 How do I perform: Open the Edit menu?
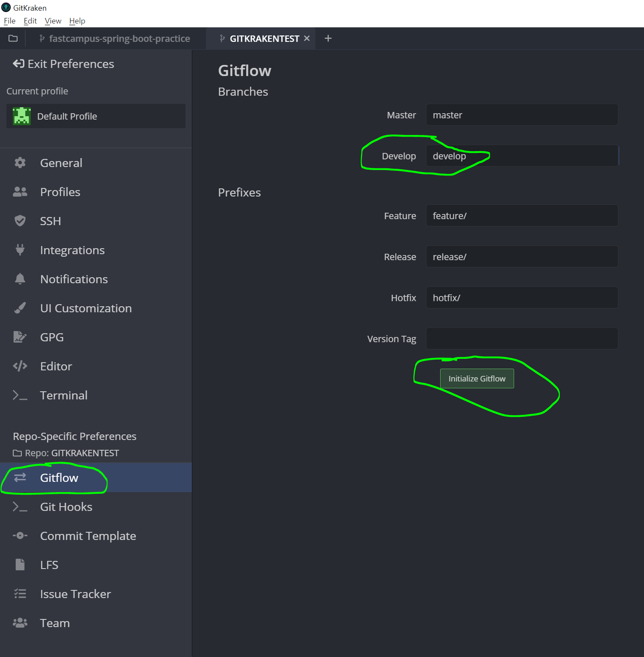pos(30,21)
